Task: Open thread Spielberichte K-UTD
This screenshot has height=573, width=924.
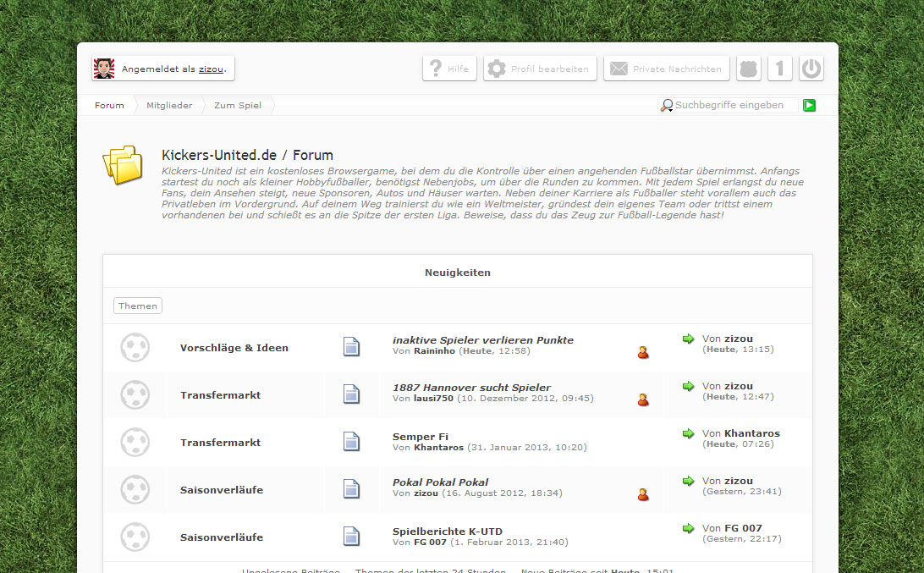Action: [x=448, y=532]
